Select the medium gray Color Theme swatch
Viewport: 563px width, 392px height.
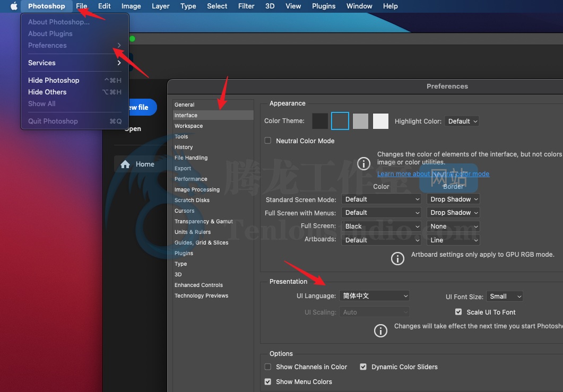360,121
